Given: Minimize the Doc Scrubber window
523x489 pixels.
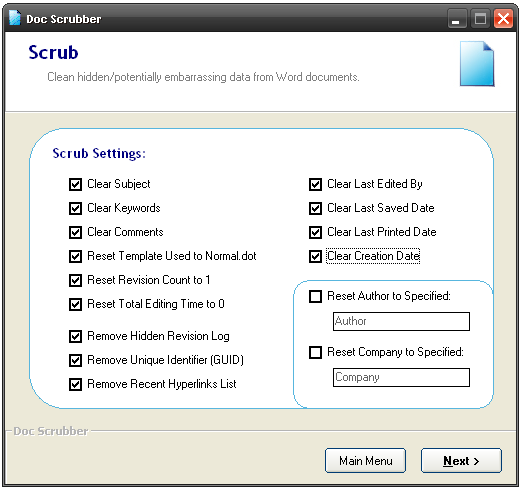Looking at the screenshot, I should click(457, 19).
